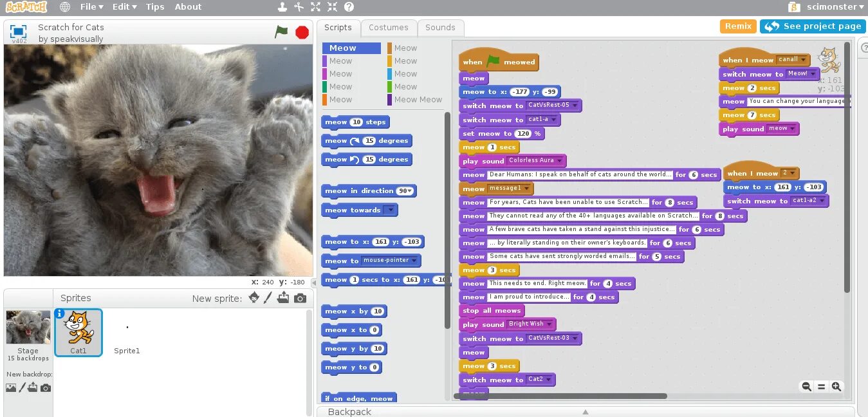The image size is (868, 417).
Task: Click the scripts area horizontal scrollbar
Action: pos(561,396)
